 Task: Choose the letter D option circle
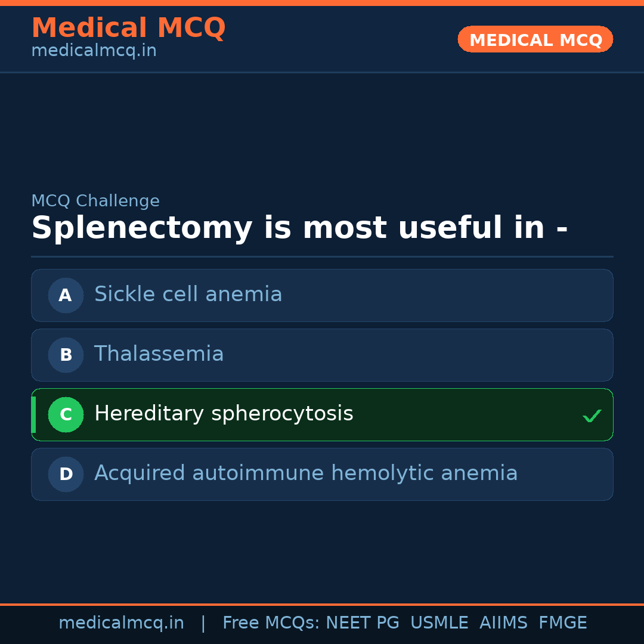click(66, 474)
